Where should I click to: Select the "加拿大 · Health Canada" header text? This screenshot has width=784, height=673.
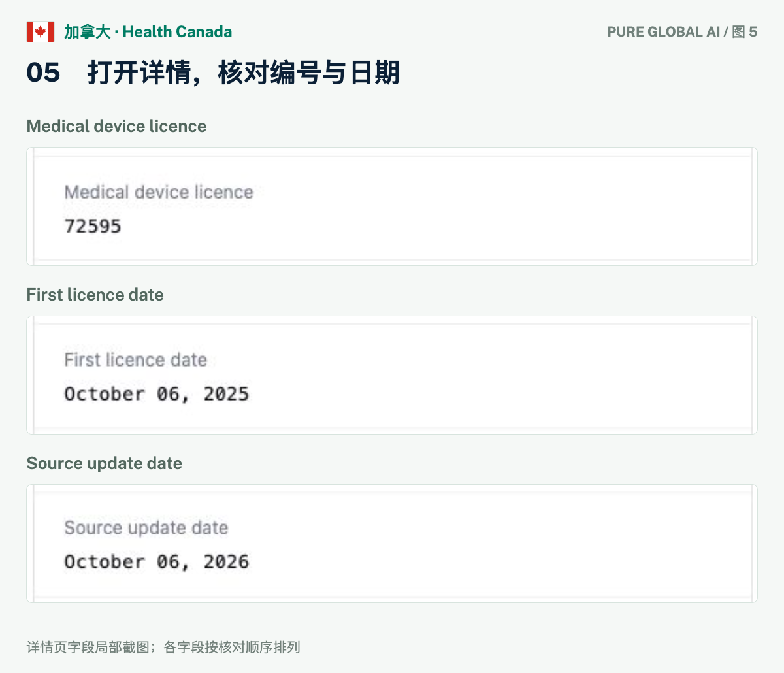click(x=148, y=32)
